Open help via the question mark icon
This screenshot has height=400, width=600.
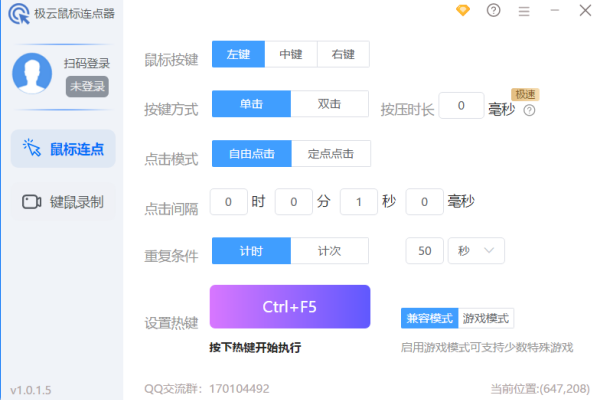coord(493,11)
